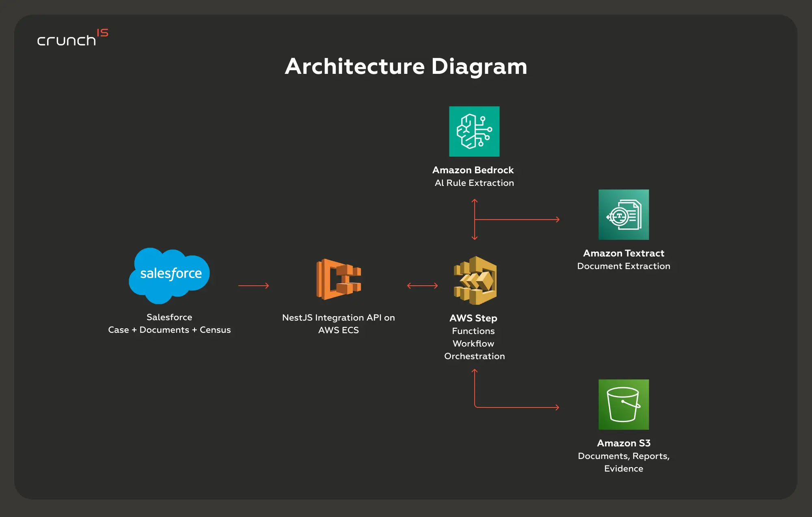Click the Salesforce caption under the logo
Screen dimensions: 812x517
(x=169, y=317)
